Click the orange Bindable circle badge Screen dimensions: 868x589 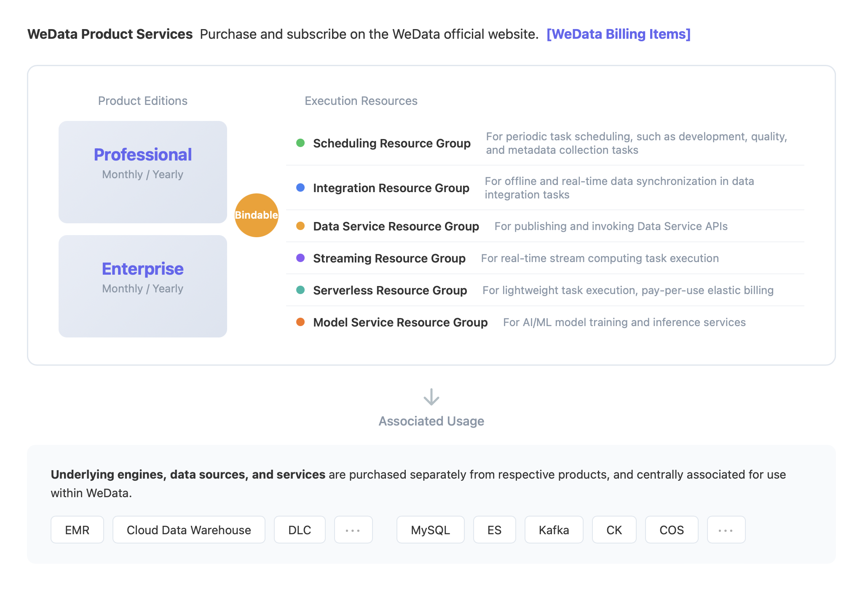(x=256, y=215)
